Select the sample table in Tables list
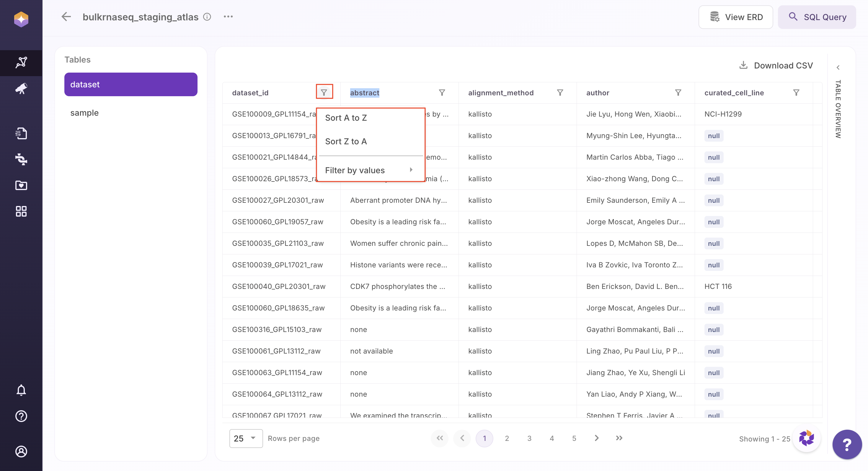Viewport: 868px width, 471px height. point(84,112)
